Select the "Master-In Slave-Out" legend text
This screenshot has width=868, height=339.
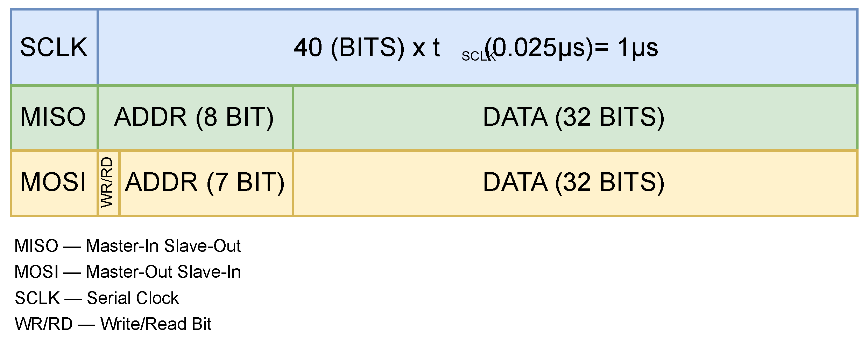163,246
